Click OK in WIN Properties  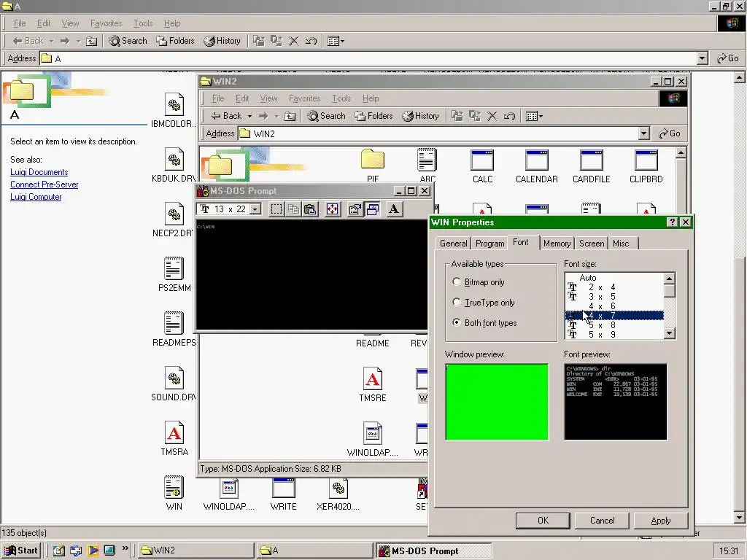coord(543,521)
